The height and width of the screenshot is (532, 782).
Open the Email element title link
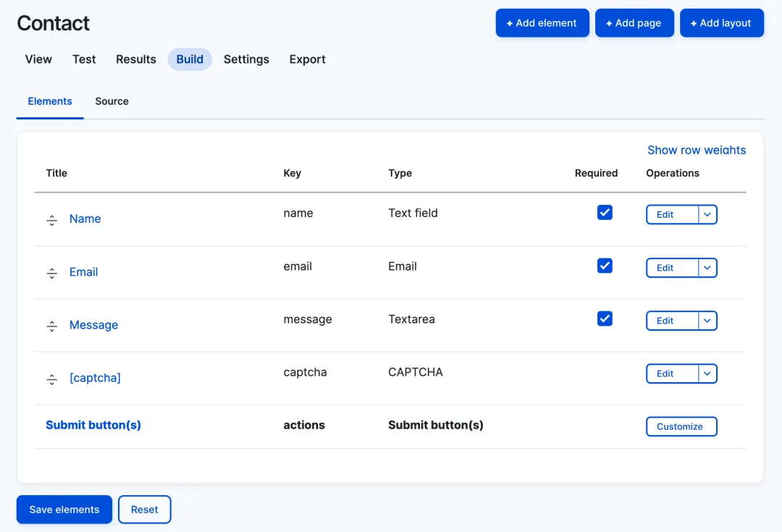(x=84, y=272)
